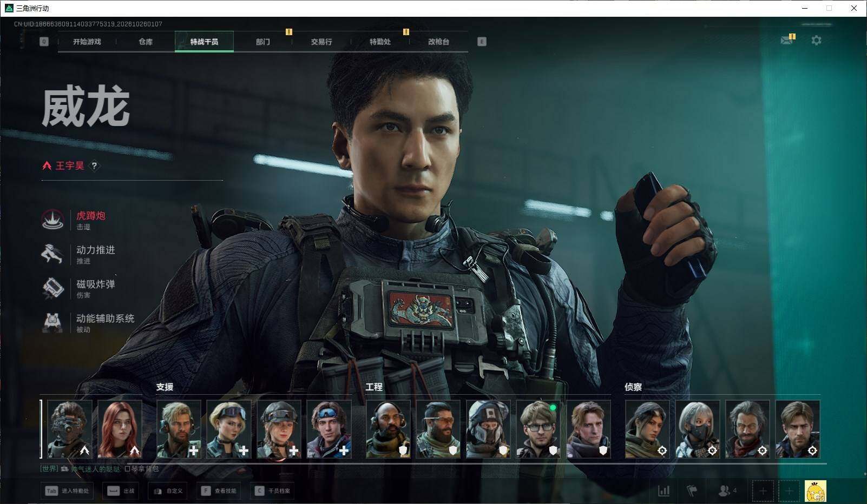Select the first 侦察 operator portrait
867x504 pixels.
(647, 429)
